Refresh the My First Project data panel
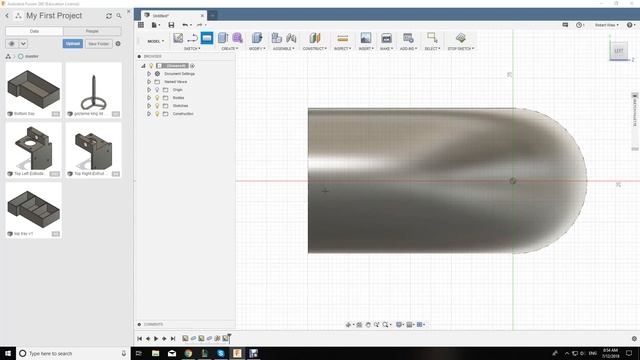The width and height of the screenshot is (640, 360). pyautogui.click(x=109, y=16)
